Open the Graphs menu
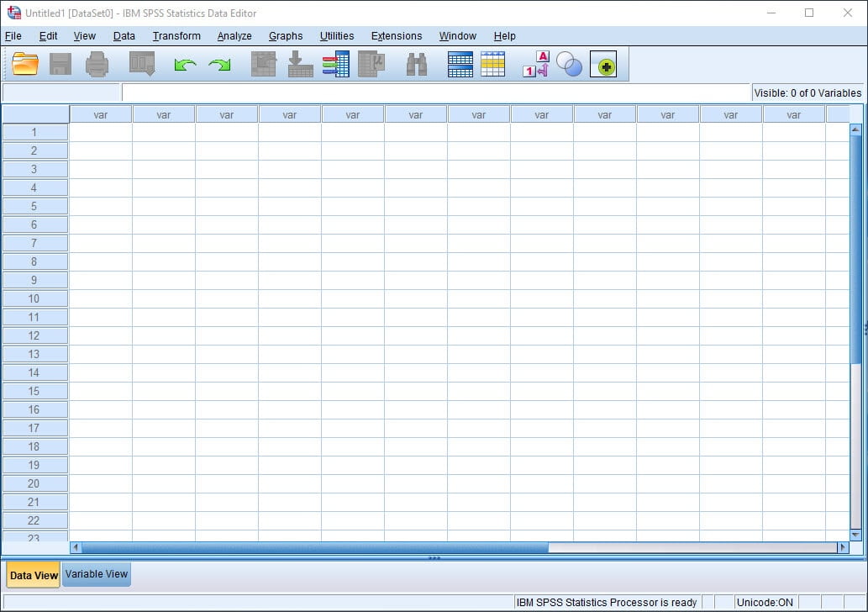The height and width of the screenshot is (612, 868). [286, 36]
